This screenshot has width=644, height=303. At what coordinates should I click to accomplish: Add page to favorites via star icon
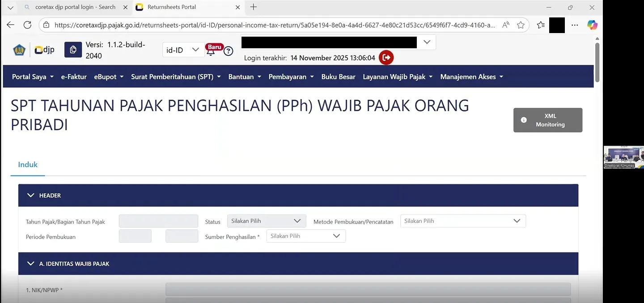point(521,25)
